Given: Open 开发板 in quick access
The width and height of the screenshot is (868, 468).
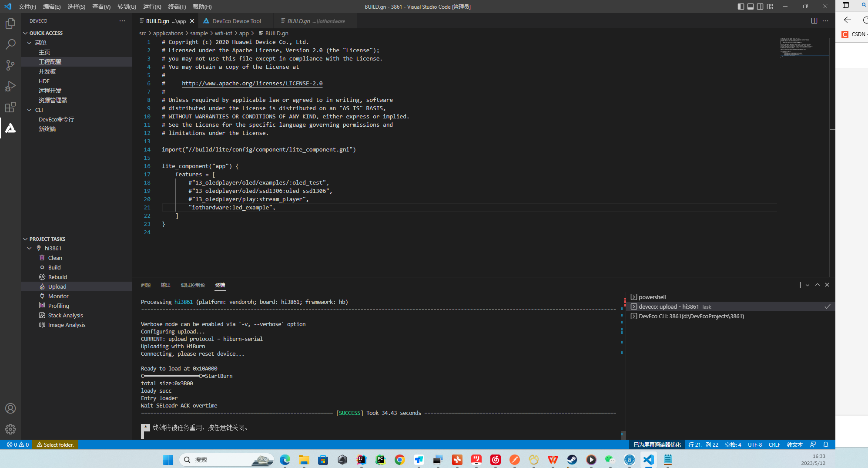Looking at the screenshot, I should 47,71.
